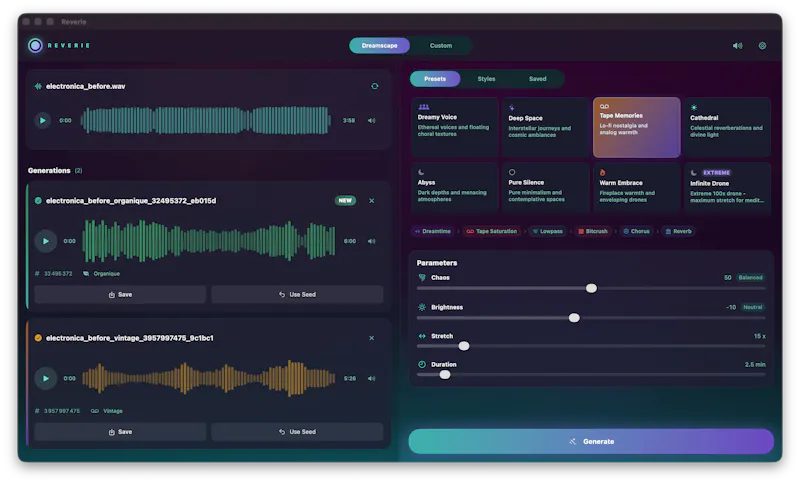Click the Reverie logo icon
The image size is (800, 484).
(35, 45)
